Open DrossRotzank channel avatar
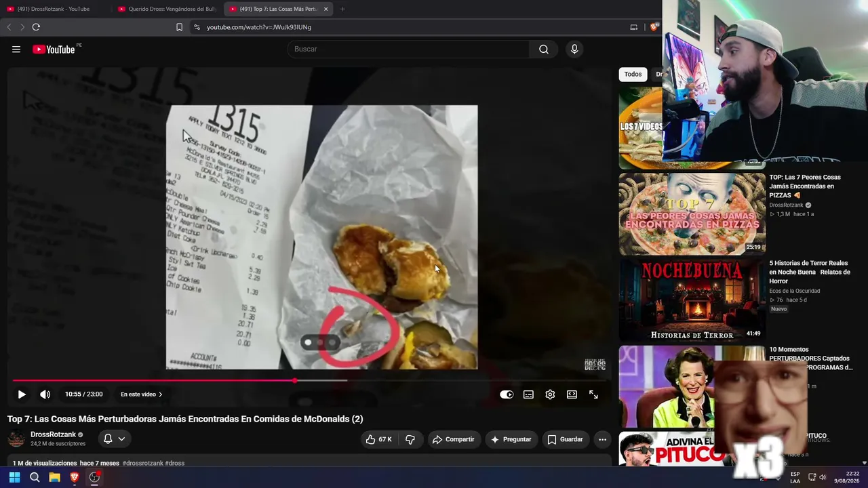Screen dimensions: 868x488 pos(16,439)
